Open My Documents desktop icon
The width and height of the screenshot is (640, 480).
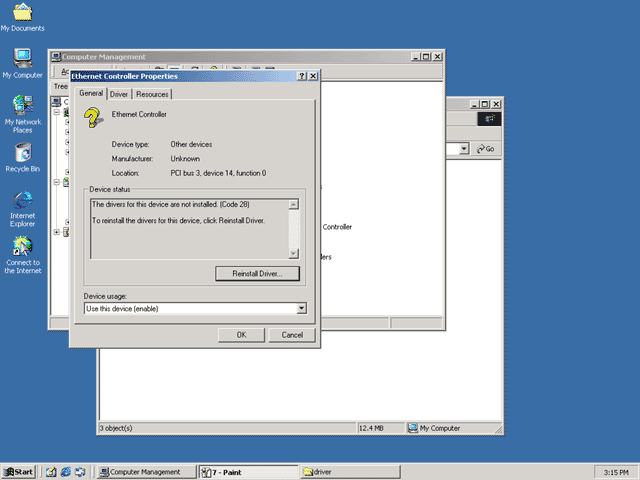pyautogui.click(x=22, y=17)
